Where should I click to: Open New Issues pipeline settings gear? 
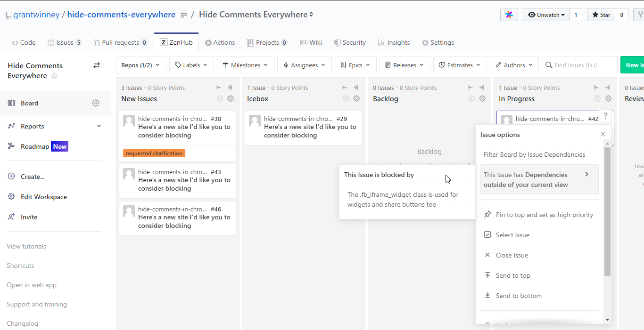(x=231, y=99)
